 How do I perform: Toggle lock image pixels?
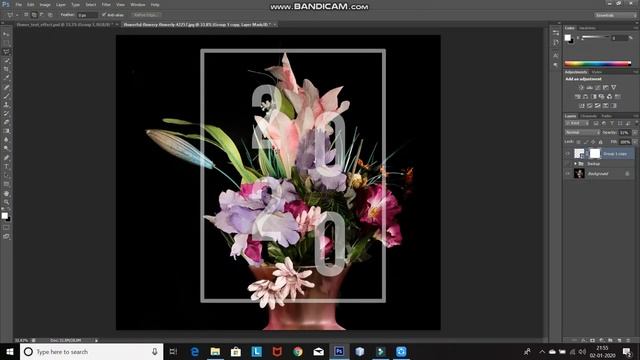pos(586,142)
